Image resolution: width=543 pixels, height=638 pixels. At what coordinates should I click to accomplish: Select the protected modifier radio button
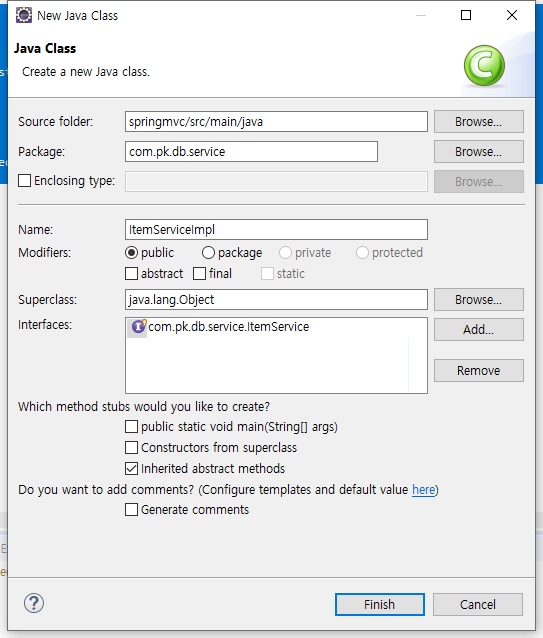(x=362, y=253)
